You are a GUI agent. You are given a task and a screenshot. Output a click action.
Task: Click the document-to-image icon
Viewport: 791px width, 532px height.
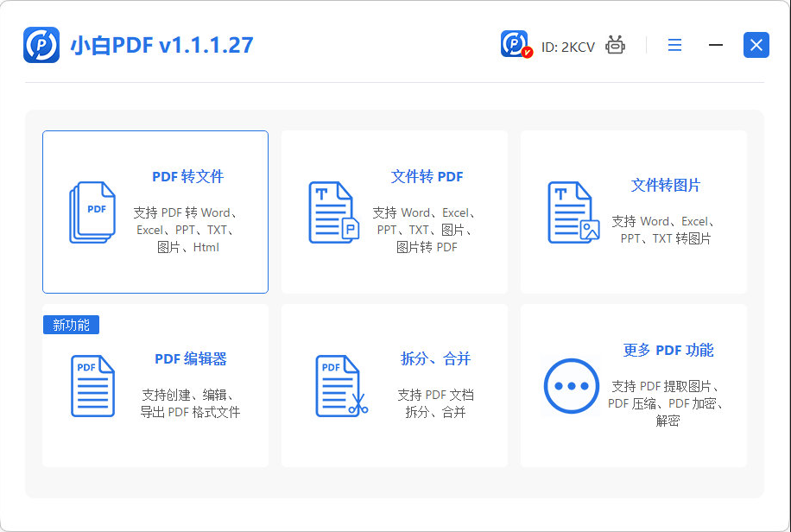coord(573,212)
